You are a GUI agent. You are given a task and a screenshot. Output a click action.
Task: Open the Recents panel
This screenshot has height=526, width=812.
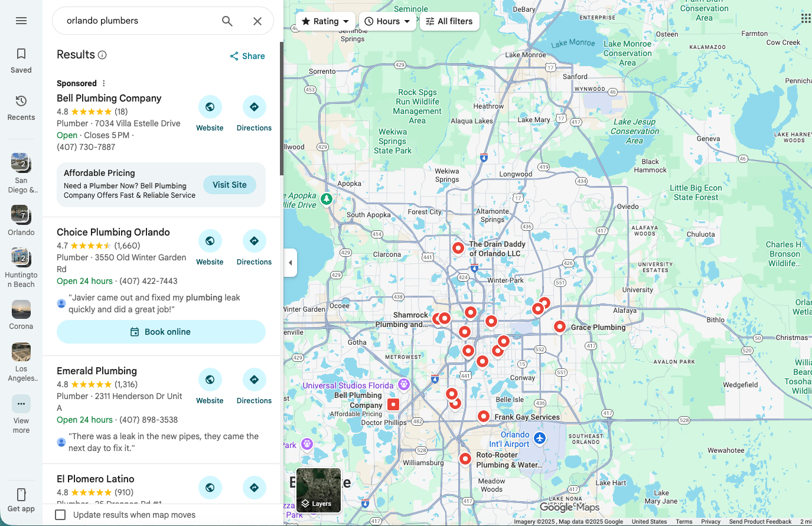21,106
